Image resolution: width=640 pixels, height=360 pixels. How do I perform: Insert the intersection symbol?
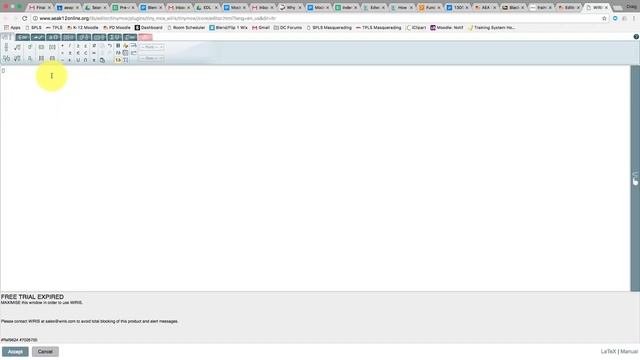tap(85, 60)
